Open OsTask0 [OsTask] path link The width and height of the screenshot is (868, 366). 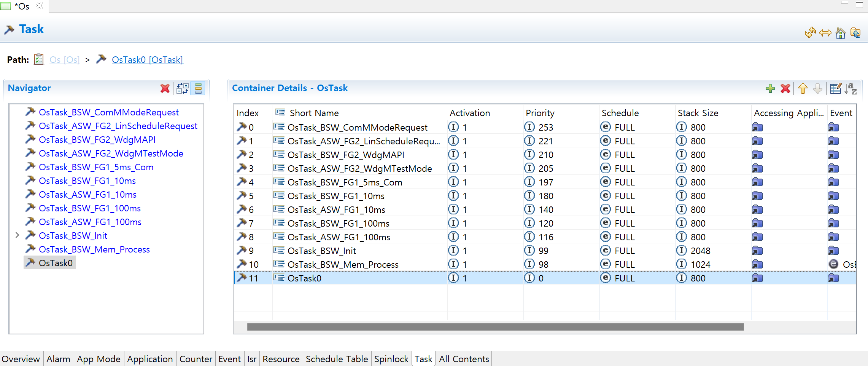coord(148,60)
